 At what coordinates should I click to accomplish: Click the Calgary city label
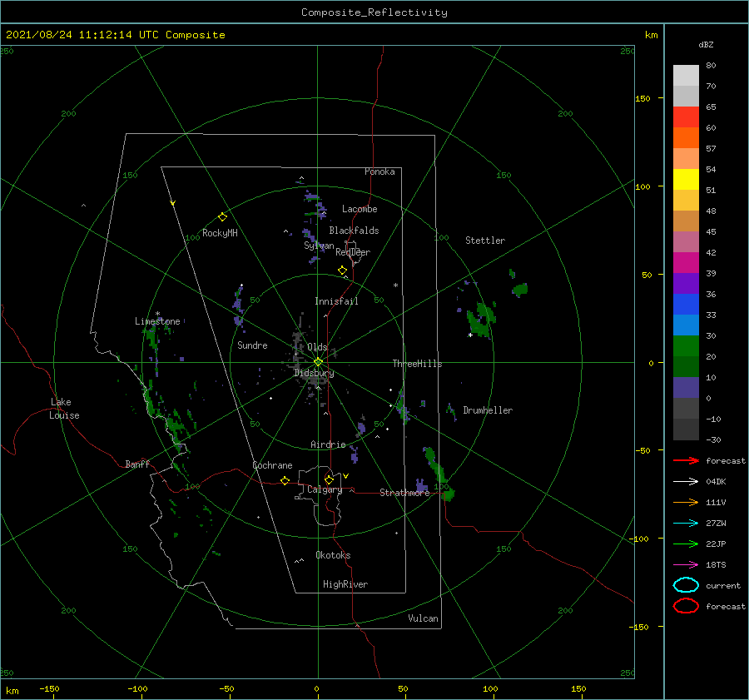tap(325, 489)
